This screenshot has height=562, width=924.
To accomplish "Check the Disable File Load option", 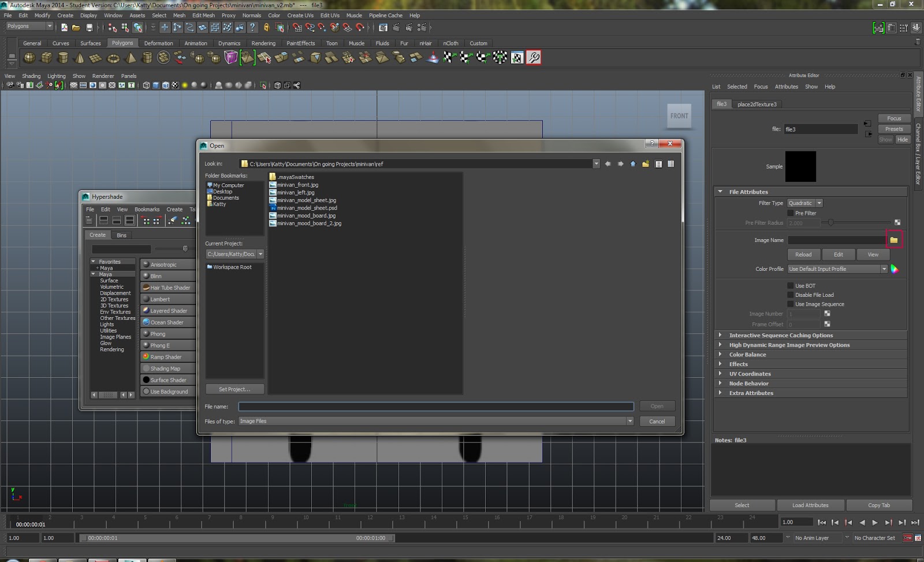I will pos(791,295).
